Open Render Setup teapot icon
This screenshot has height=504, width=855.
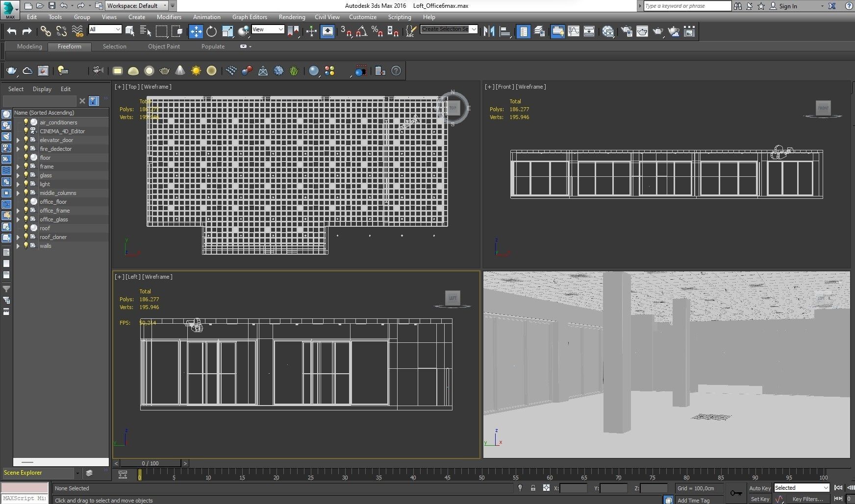coord(626,31)
